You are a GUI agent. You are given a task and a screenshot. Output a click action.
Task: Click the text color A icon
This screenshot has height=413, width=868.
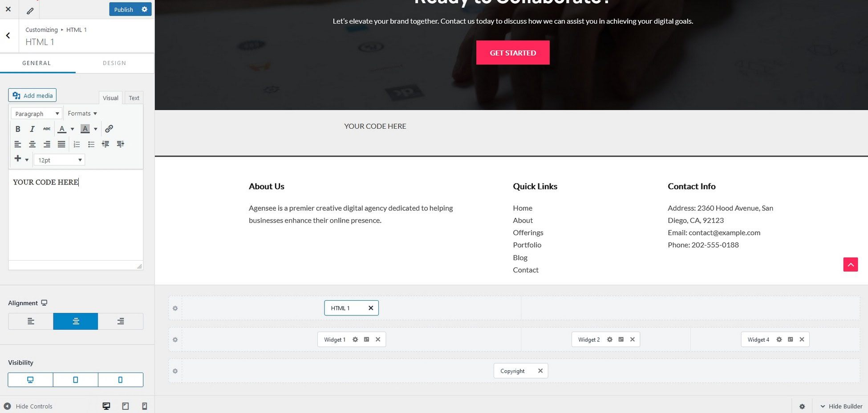pyautogui.click(x=62, y=129)
